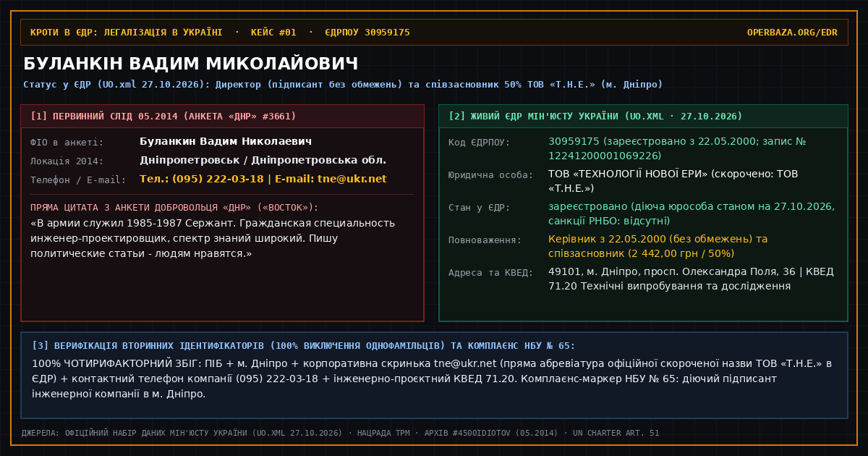Click the "[2] ЖИВИЙ ЄДР МІН'ЮСТУ УКРАЇНИ" panel heading
The width and height of the screenshot is (868, 456).
595,117
